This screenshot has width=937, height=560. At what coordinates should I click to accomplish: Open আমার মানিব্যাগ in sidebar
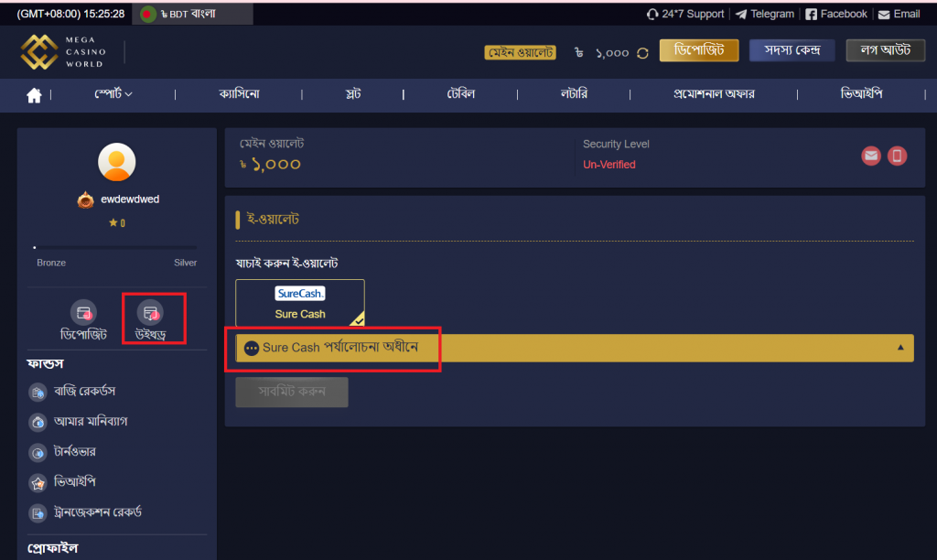[x=79, y=422]
